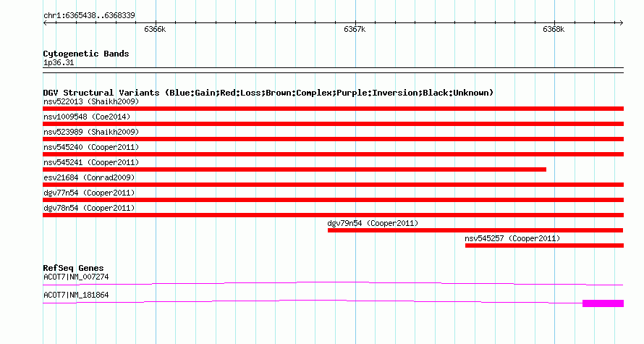Click the left arrowhead of the ruler

[45, 23]
